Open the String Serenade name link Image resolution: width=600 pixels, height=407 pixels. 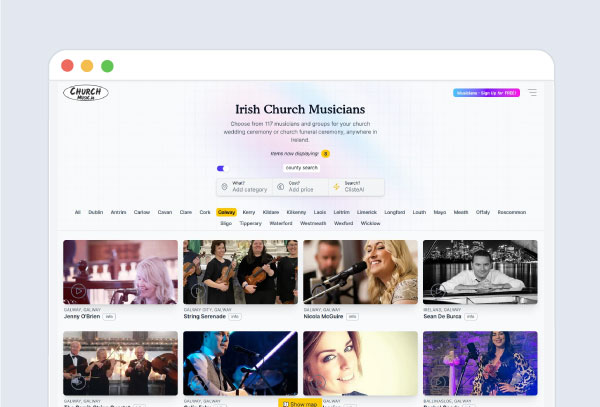[x=205, y=317]
